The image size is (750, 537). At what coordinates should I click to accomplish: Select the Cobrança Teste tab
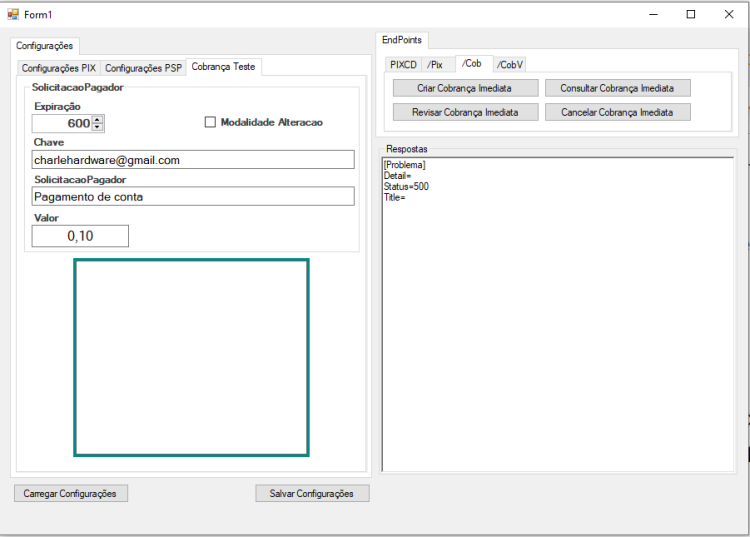(x=223, y=66)
